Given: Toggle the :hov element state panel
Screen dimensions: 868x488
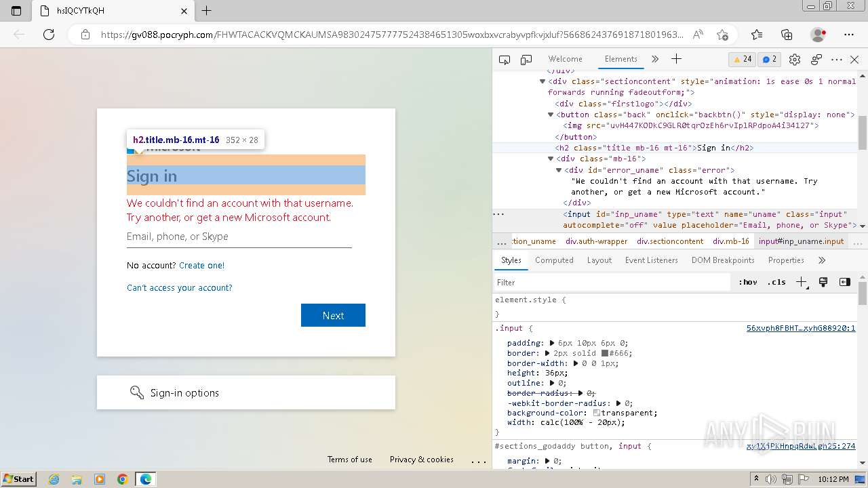Looking at the screenshot, I should point(748,283).
